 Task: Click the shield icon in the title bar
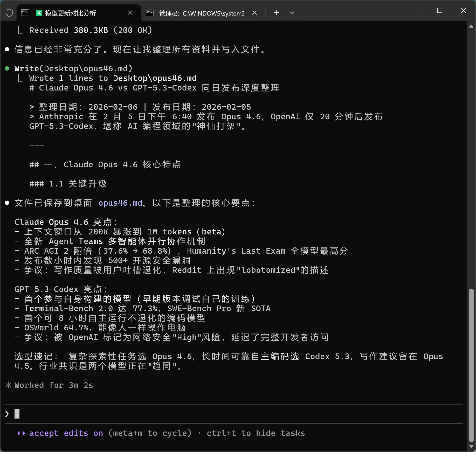[x=9, y=13]
